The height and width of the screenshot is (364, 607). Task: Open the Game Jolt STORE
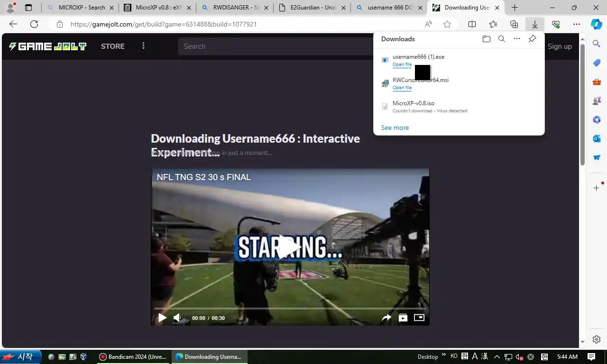[x=113, y=46]
